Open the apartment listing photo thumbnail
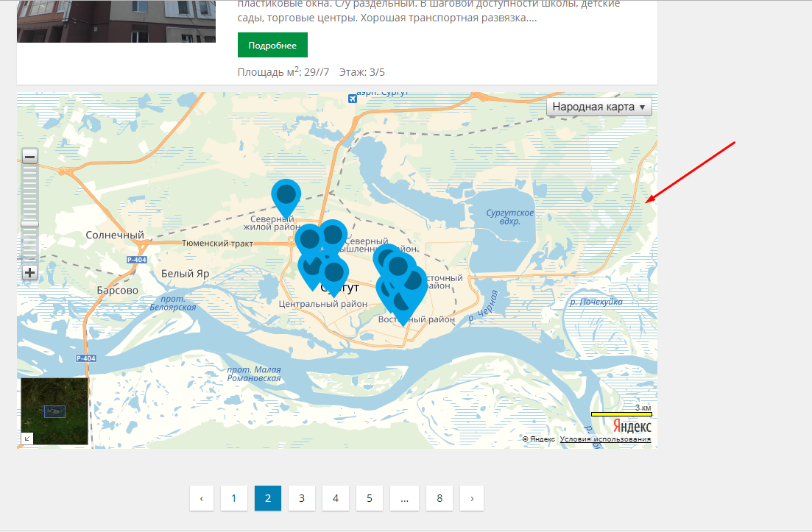This screenshot has height=532, width=812. point(116,21)
